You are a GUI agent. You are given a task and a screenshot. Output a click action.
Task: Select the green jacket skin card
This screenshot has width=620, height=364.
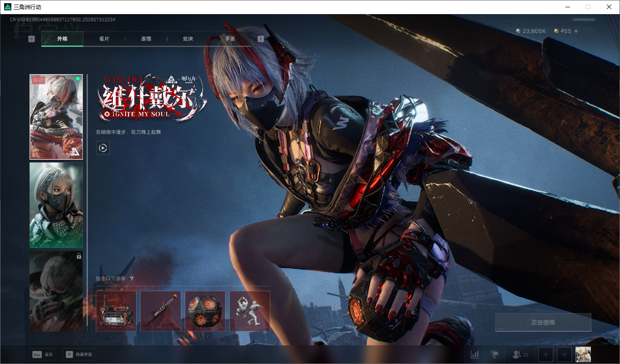tap(56, 205)
